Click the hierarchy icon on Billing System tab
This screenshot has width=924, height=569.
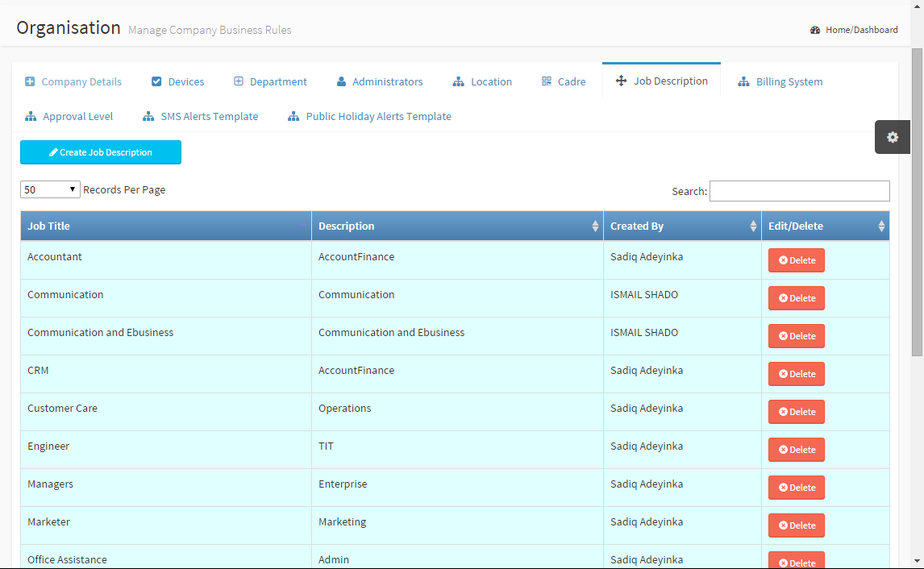[x=743, y=81]
